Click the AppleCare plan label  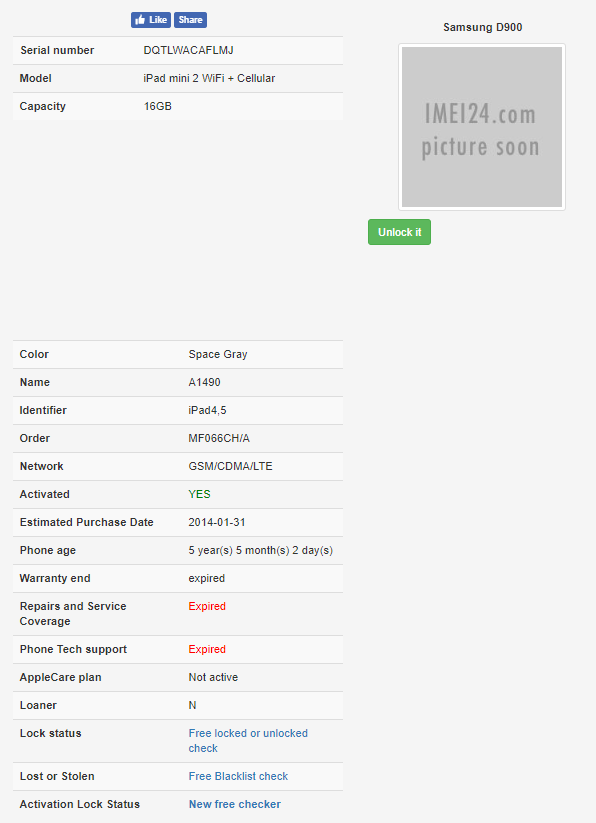pos(60,677)
